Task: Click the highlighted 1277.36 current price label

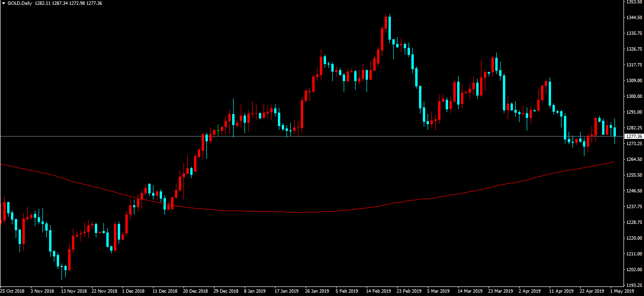Action: (x=633, y=137)
